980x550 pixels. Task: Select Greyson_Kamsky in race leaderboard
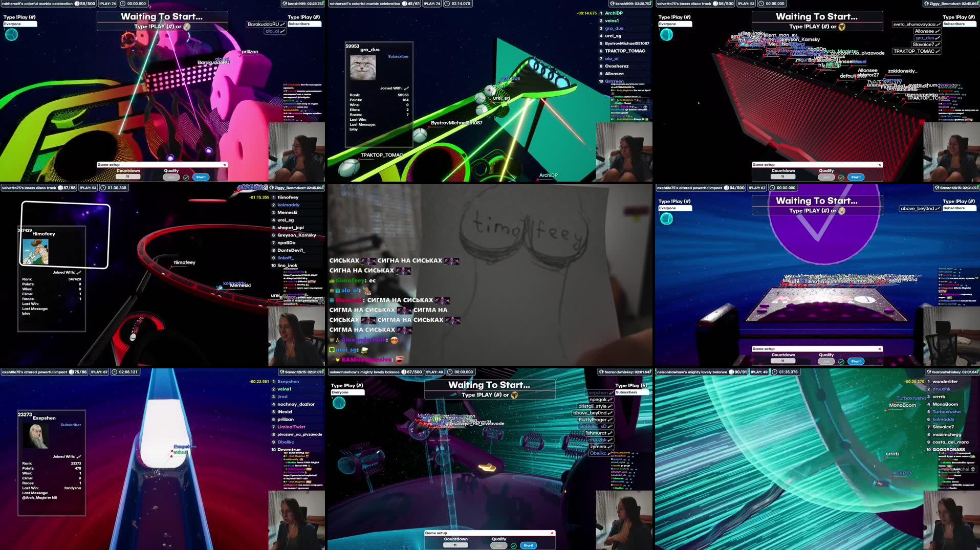pos(296,235)
